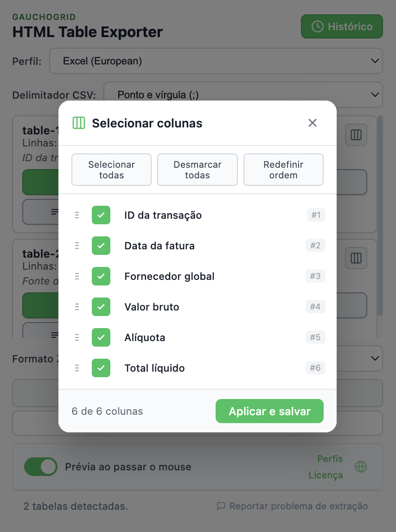Open column selector icon on table-1 card
The image size is (396, 532).
(x=356, y=135)
